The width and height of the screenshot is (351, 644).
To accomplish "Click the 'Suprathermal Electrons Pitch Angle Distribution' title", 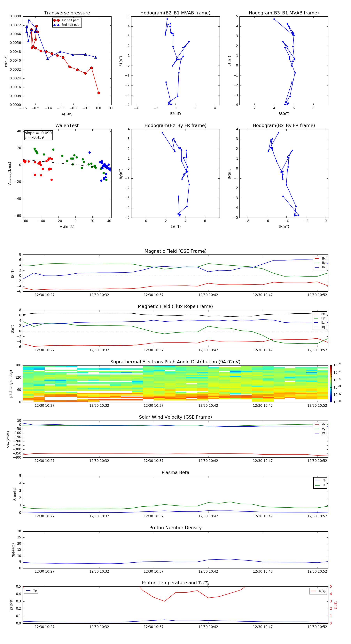I will coord(175,362).
